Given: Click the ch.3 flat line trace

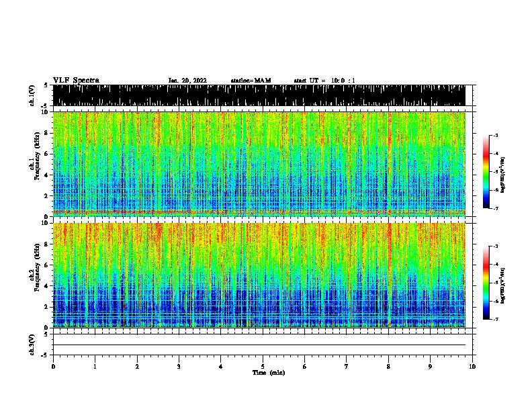Looking at the screenshot, I should (x=259, y=345).
